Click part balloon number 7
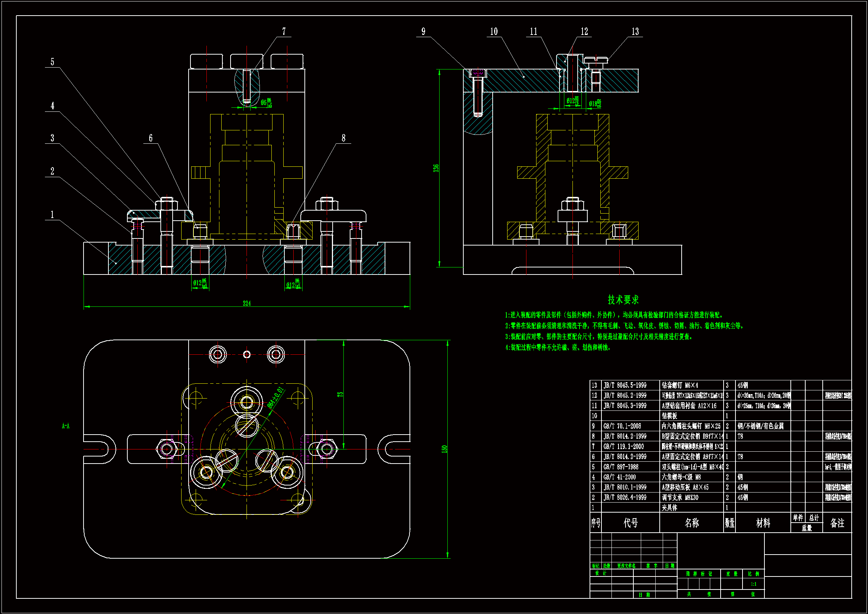 point(284,32)
